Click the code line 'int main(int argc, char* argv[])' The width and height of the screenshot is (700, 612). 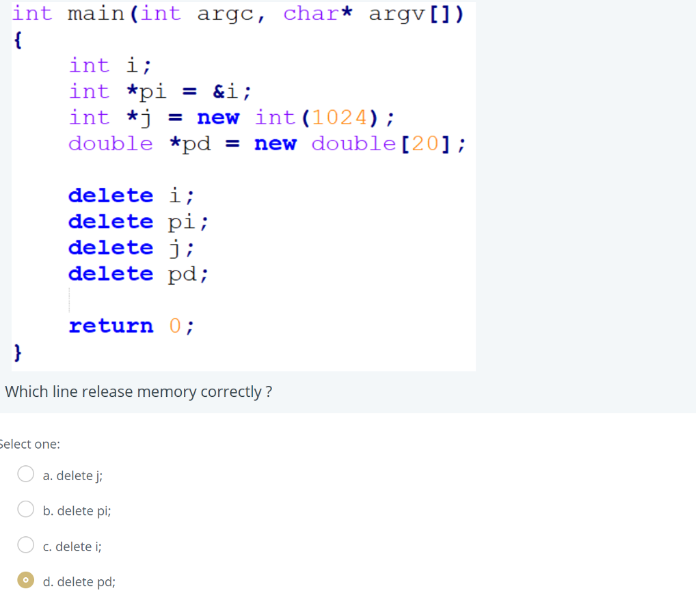(238, 14)
